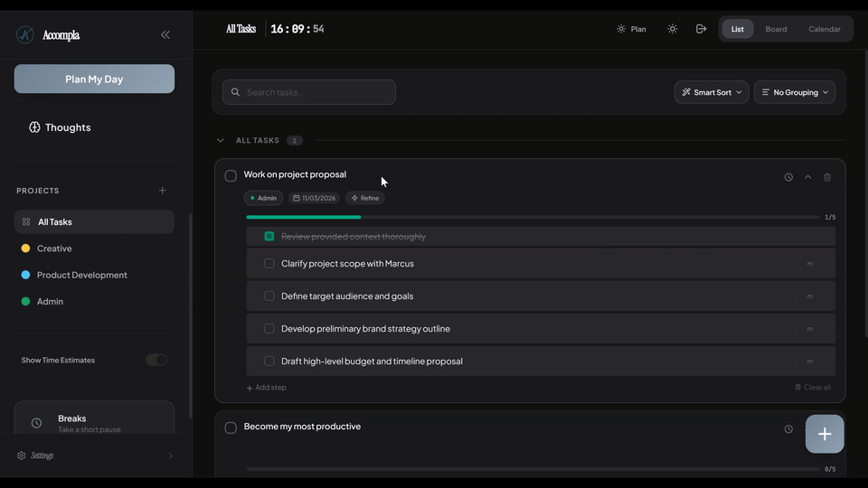Viewport: 868px width, 488px height.
Task: Click Add step under project proposal
Action: tap(267, 388)
